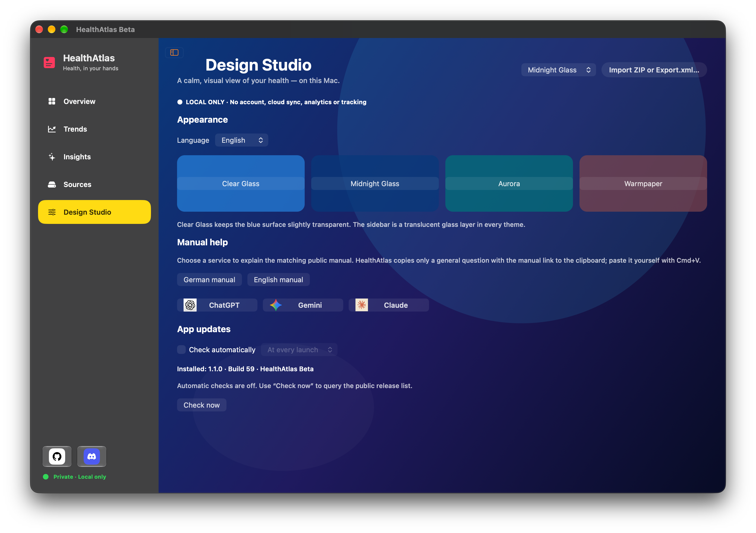Screen dimensions: 756x533
Task: Click the ChatGPT logo icon
Action: coord(190,305)
